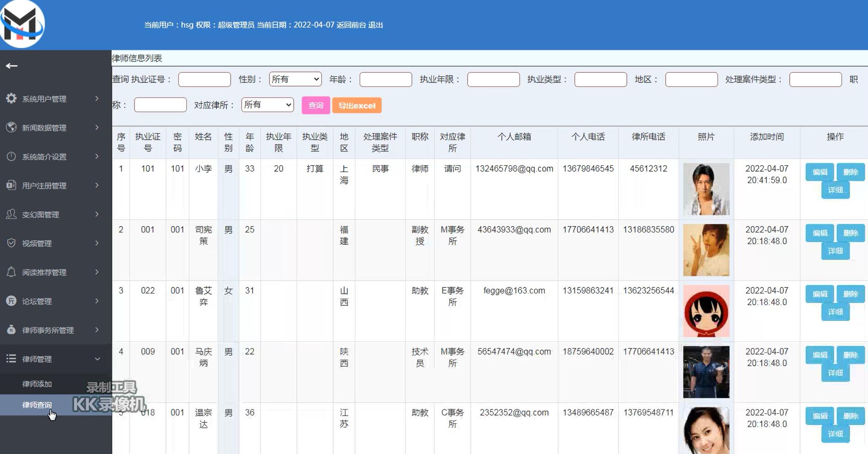Focus the 执业类型 search field
868x454 pixels.
tap(600, 79)
